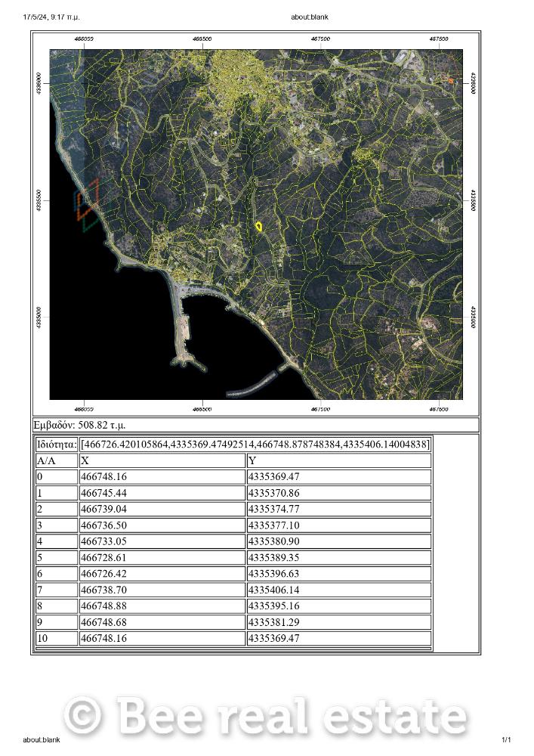The height and width of the screenshot is (756, 534).
Task: Click the harbor pier on the aerial map
Action: tap(184, 327)
